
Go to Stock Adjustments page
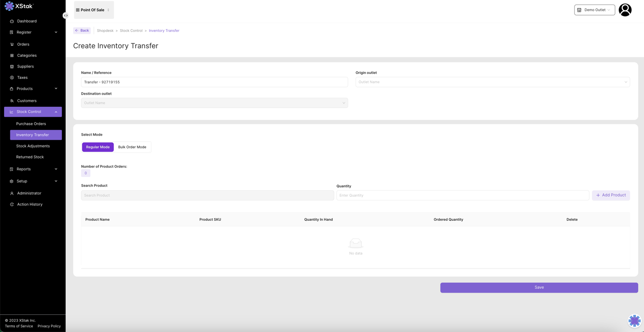33,146
